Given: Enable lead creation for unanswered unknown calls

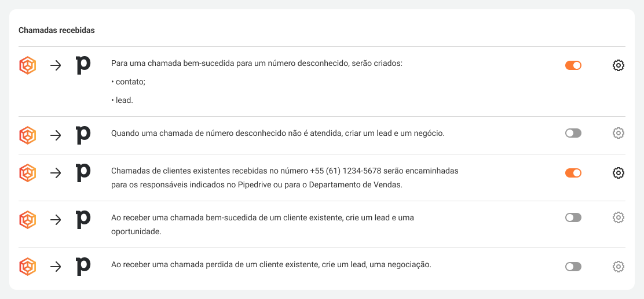Looking at the screenshot, I should (x=573, y=133).
